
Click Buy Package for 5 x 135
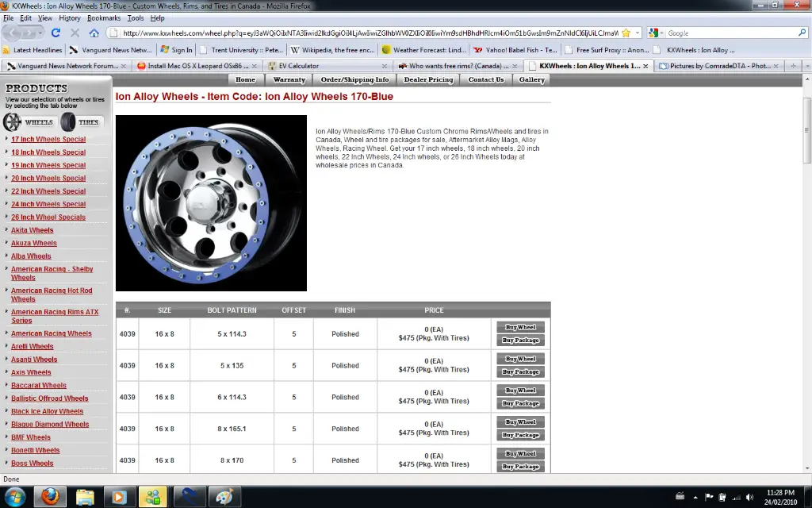(520, 371)
